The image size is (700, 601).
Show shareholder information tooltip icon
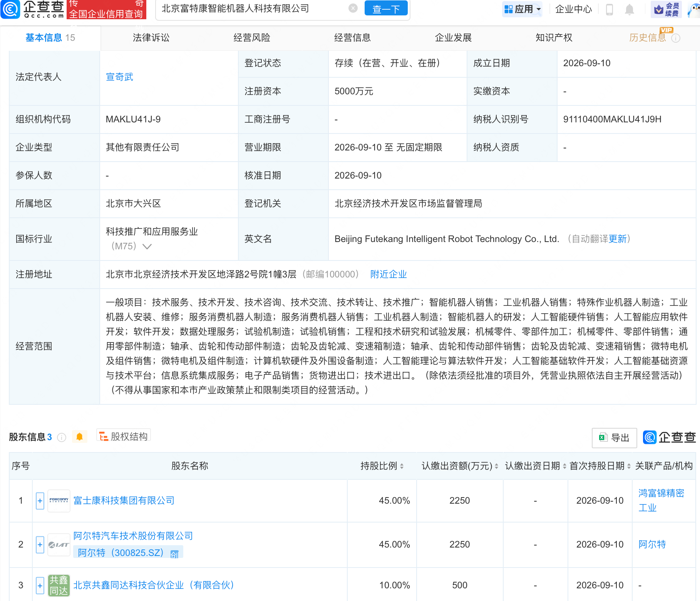pyautogui.click(x=62, y=437)
